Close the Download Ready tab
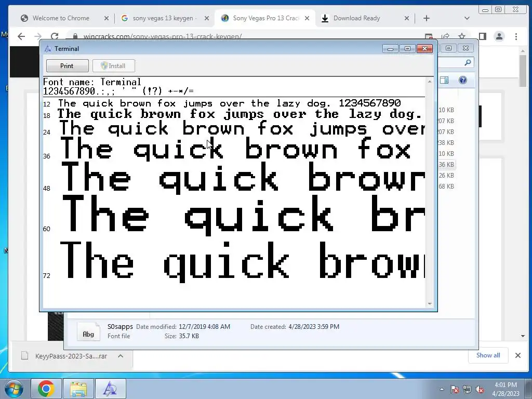The width and height of the screenshot is (532, 399). pyautogui.click(x=407, y=18)
